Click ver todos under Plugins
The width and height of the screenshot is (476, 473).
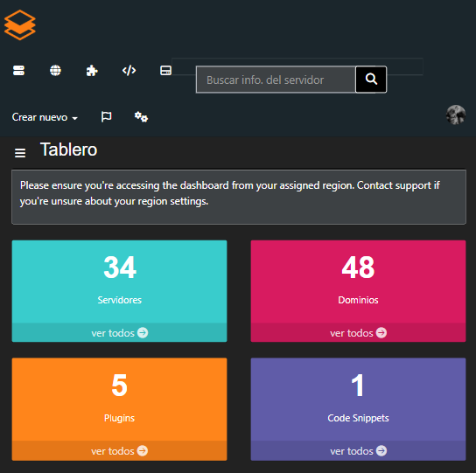pyautogui.click(x=119, y=451)
